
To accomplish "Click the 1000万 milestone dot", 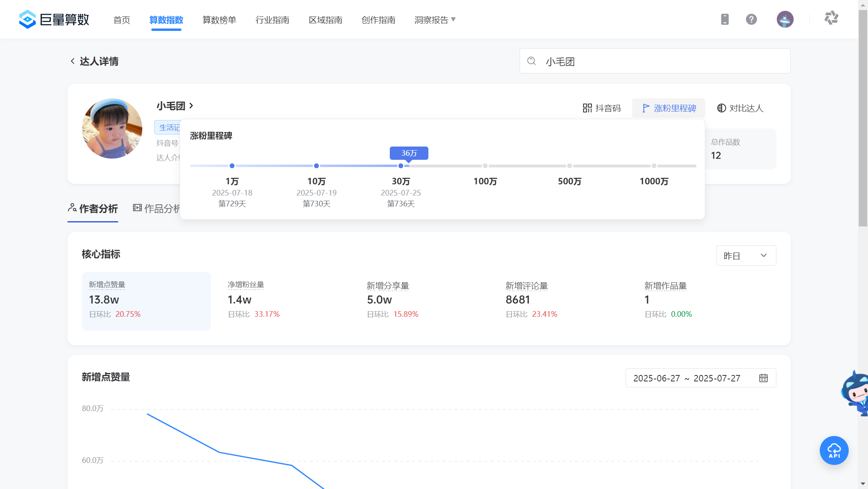I will 654,166.
